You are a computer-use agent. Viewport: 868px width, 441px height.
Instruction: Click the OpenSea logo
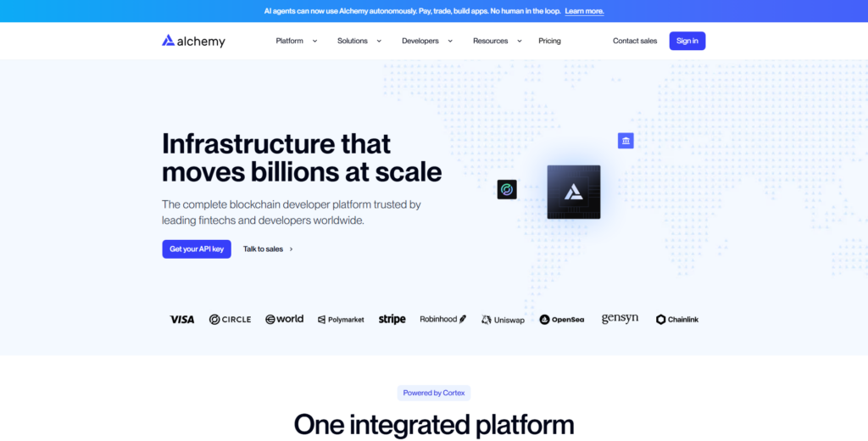562,320
